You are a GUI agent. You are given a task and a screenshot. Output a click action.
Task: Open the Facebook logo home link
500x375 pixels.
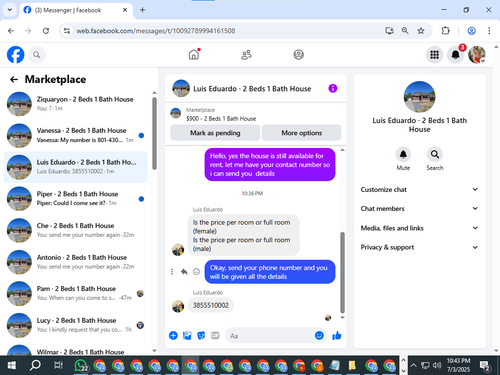[x=15, y=55]
